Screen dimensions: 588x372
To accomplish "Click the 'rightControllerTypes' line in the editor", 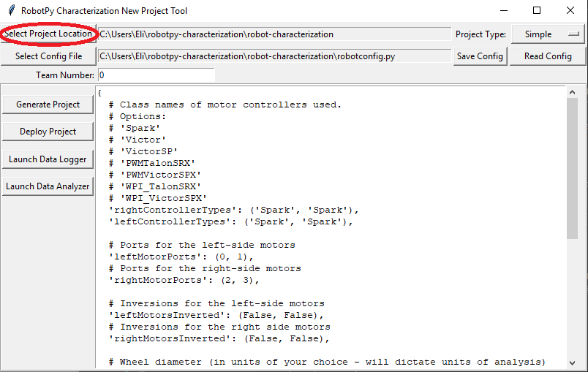I will point(233,210).
